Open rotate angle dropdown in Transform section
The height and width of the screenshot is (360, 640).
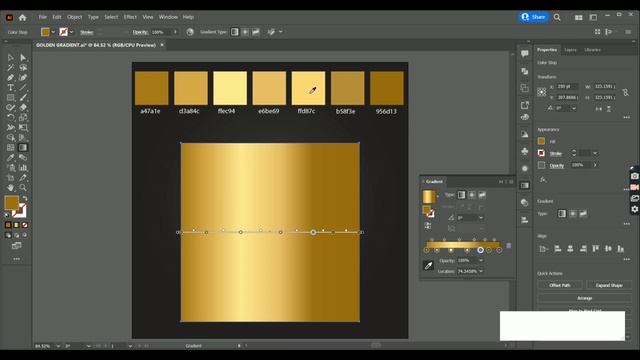point(574,109)
